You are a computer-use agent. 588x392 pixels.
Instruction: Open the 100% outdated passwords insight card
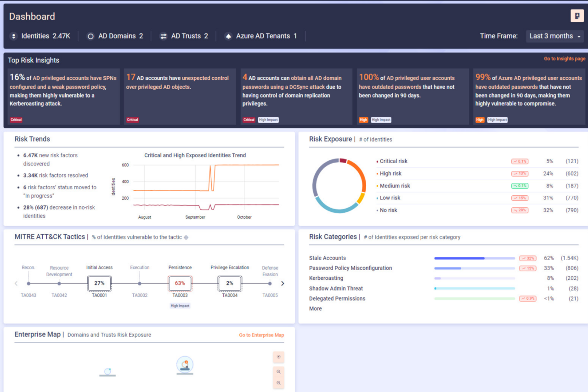[413, 97]
